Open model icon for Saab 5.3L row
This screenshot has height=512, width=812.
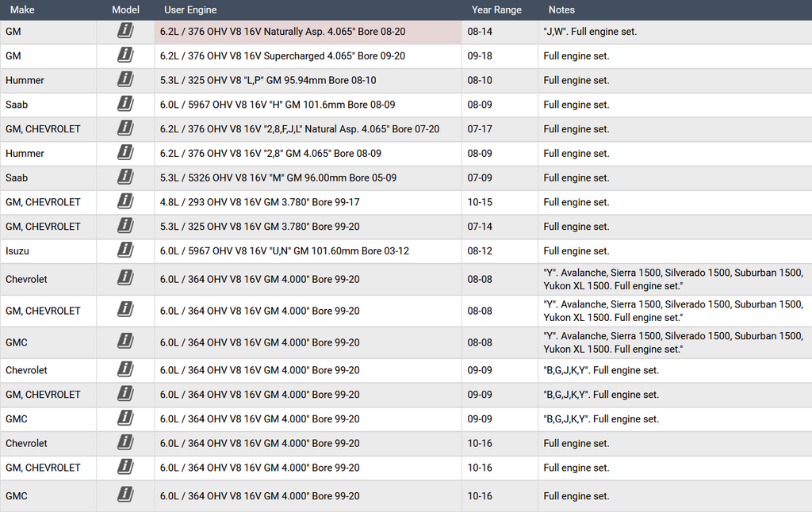(125, 178)
